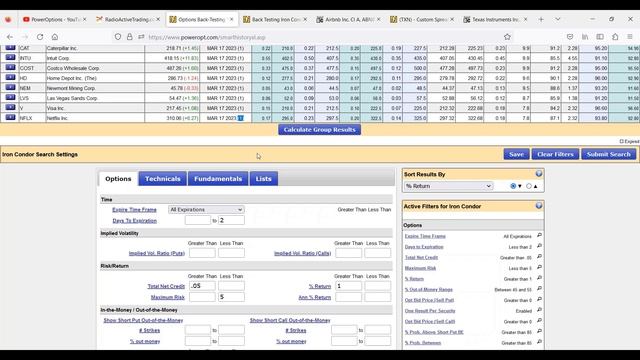Click magnifier icon beside Total Net Credit filter
640x360 pixels.
pyautogui.click(x=539, y=257)
